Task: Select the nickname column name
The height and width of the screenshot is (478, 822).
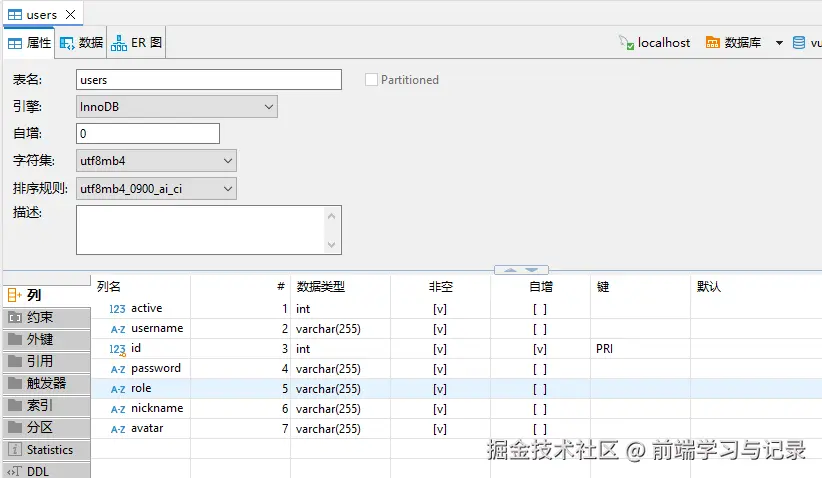Action: coord(157,408)
